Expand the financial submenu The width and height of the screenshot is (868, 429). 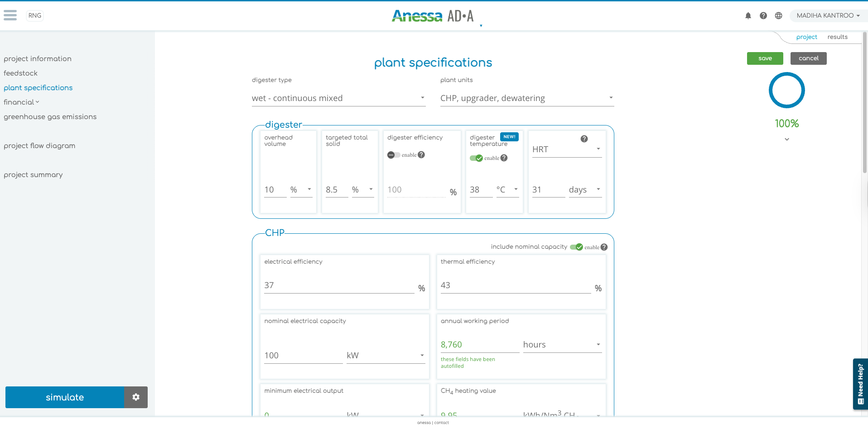21,102
